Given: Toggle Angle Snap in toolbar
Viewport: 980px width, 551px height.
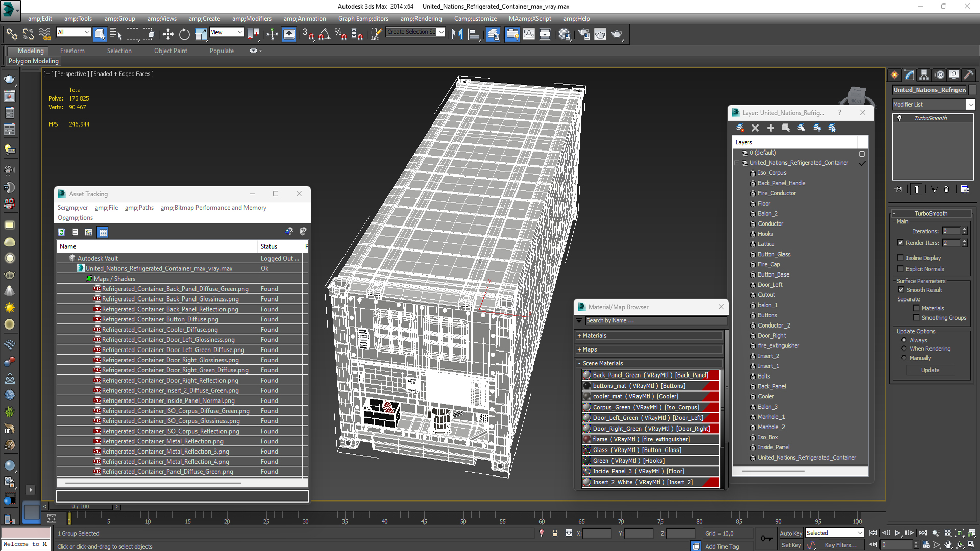Looking at the screenshot, I should (325, 34).
